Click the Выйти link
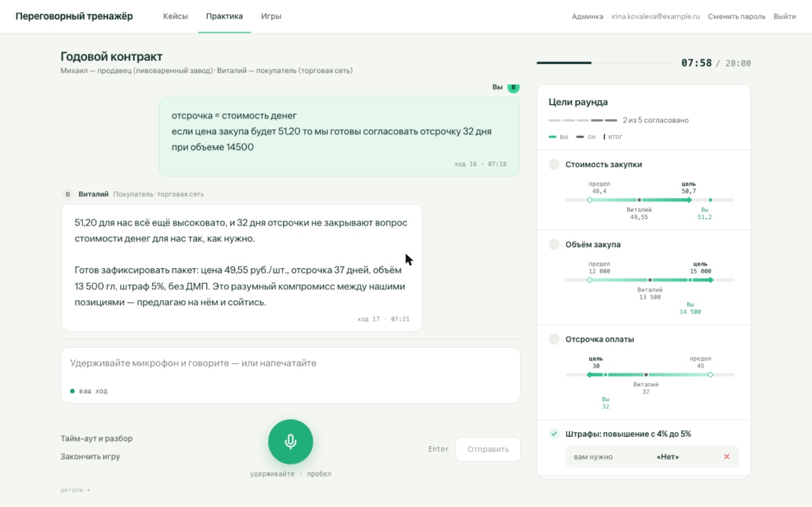The height and width of the screenshot is (507, 812). (785, 16)
